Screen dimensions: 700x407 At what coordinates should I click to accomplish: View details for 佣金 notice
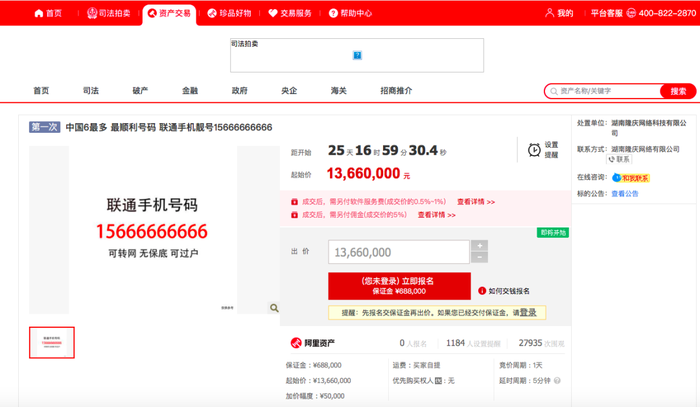[x=437, y=215]
